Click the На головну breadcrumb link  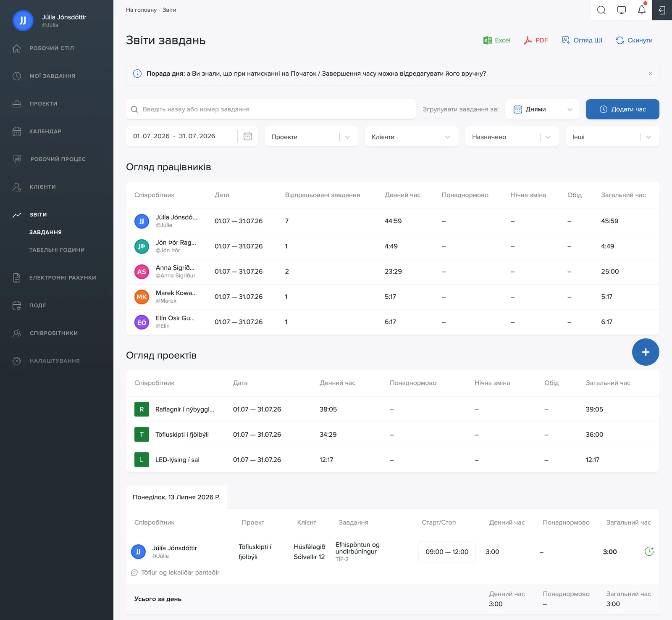(x=141, y=10)
